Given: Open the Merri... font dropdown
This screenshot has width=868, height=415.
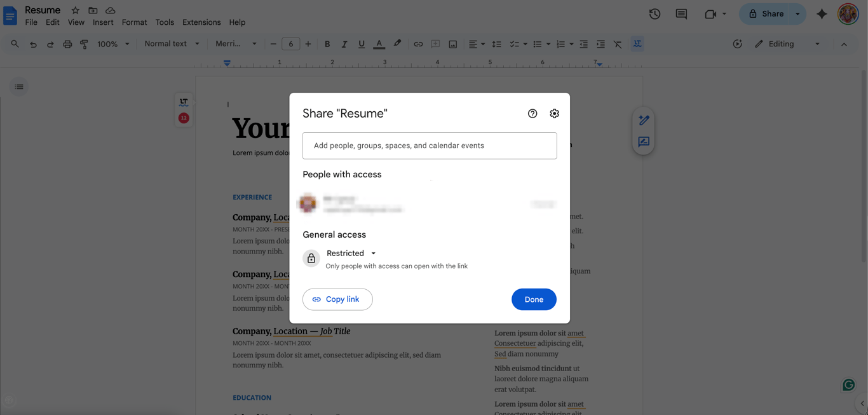Looking at the screenshot, I should click(236, 44).
